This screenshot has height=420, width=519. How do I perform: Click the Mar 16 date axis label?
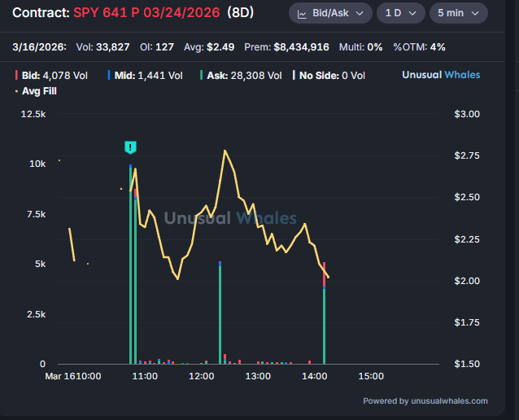(59, 376)
